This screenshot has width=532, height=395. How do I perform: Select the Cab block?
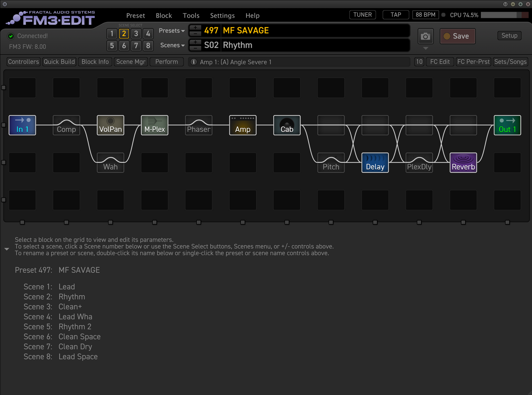(287, 125)
